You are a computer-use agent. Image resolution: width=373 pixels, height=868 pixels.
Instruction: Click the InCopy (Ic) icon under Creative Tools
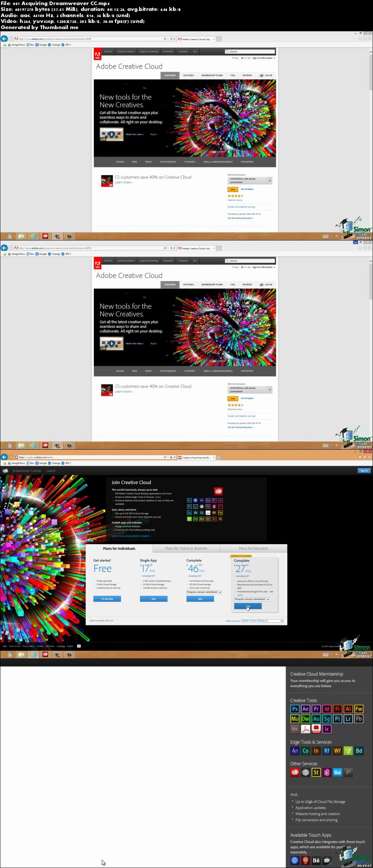point(327,729)
